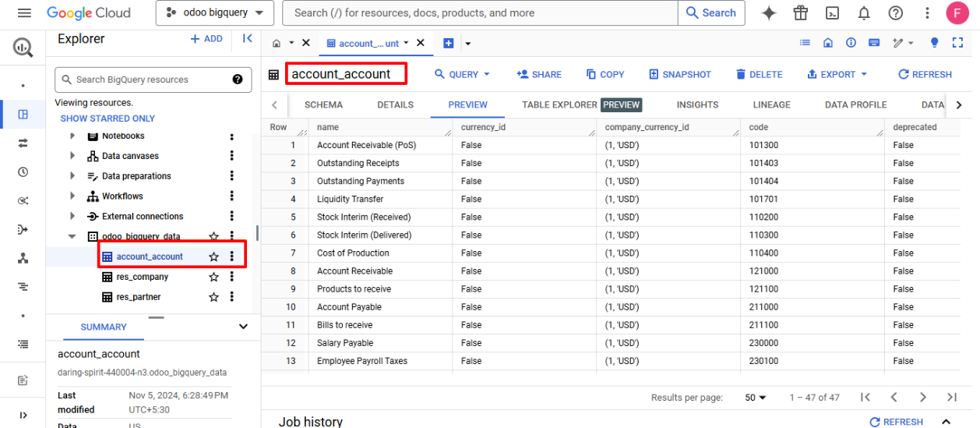The image size is (980, 428).
Task: Change results per page dropdown
Action: point(755,398)
